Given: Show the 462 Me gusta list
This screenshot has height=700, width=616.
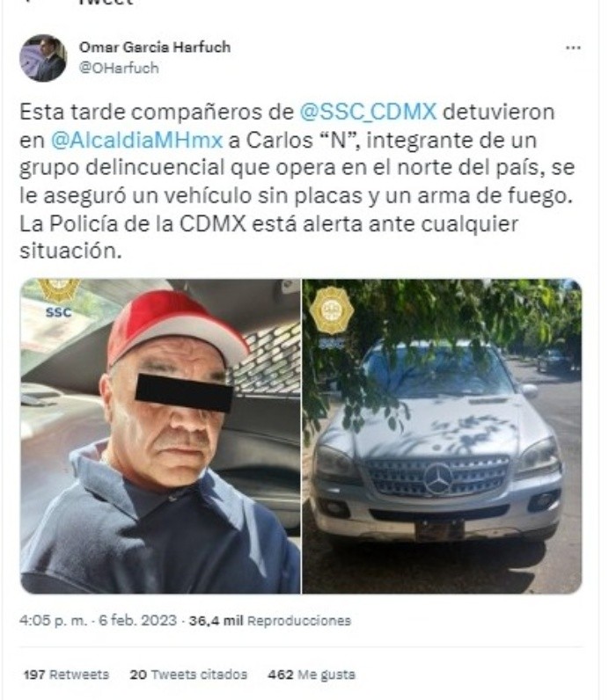Looking at the screenshot, I should click(312, 674).
